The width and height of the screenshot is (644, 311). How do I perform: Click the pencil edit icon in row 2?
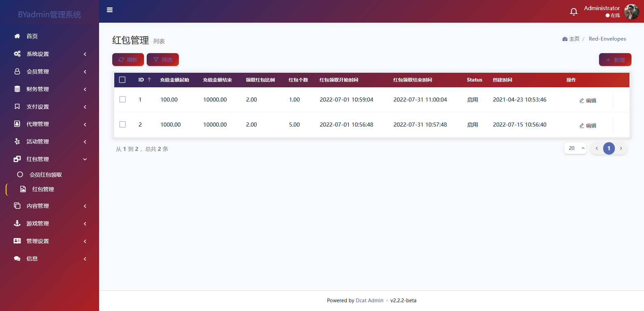point(582,126)
